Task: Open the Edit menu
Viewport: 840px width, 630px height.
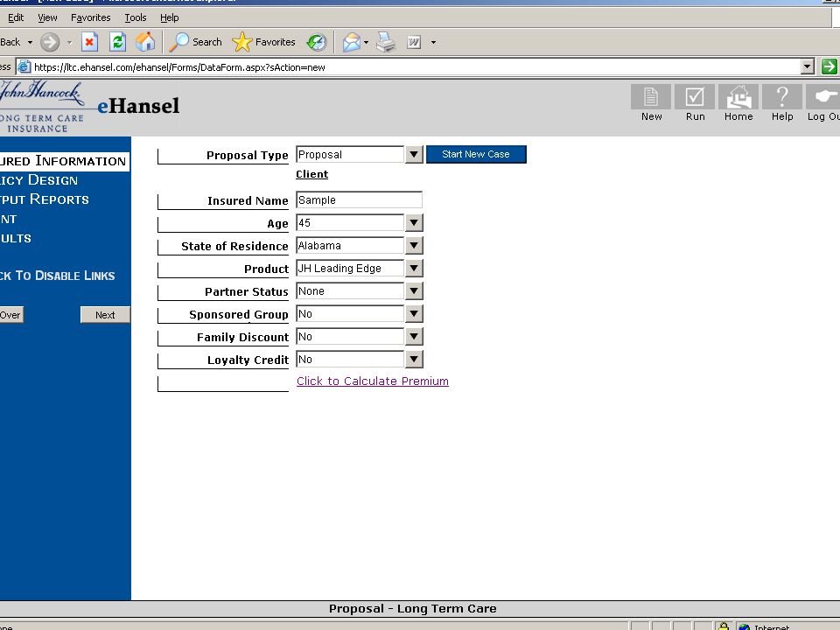Action: [16, 17]
